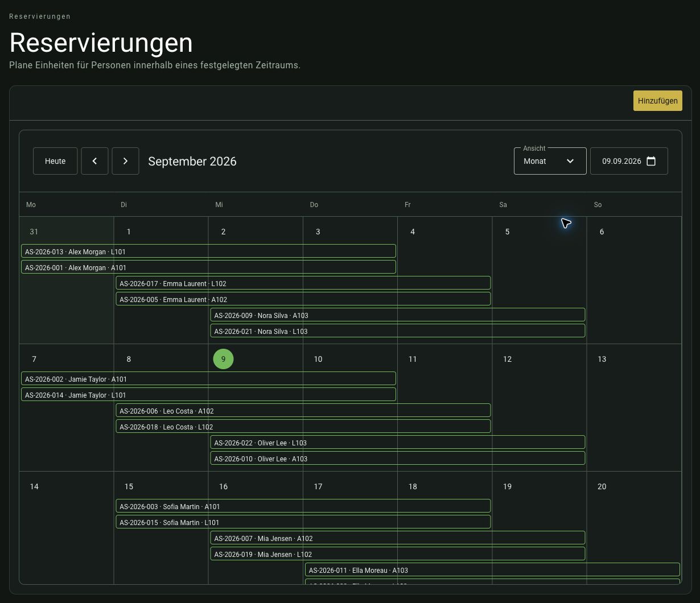Select day 8 in the calendar

coord(129,359)
